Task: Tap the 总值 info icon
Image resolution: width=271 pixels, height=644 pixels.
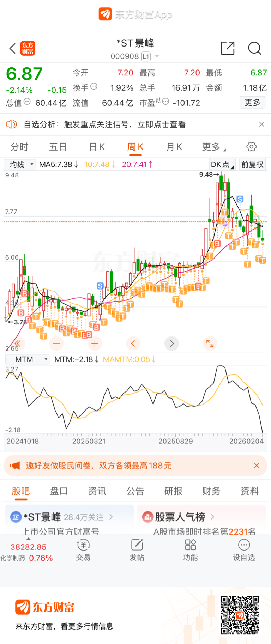Action: (x=27, y=102)
